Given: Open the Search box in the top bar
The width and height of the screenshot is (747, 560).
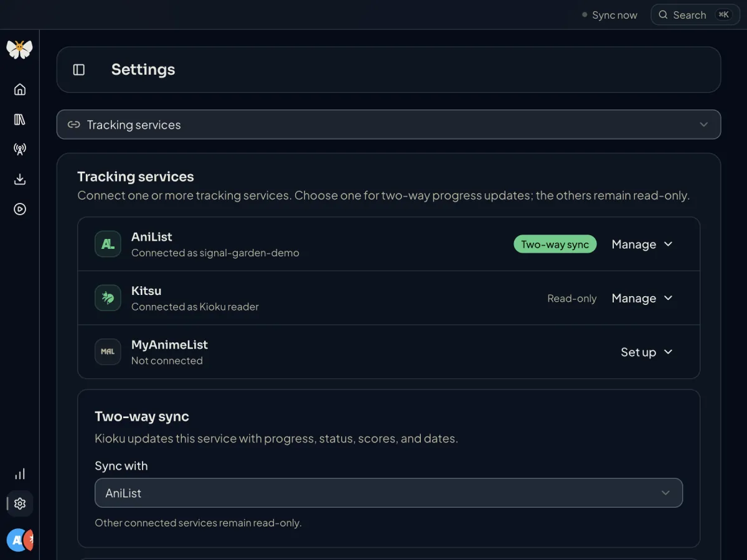Looking at the screenshot, I should point(695,15).
